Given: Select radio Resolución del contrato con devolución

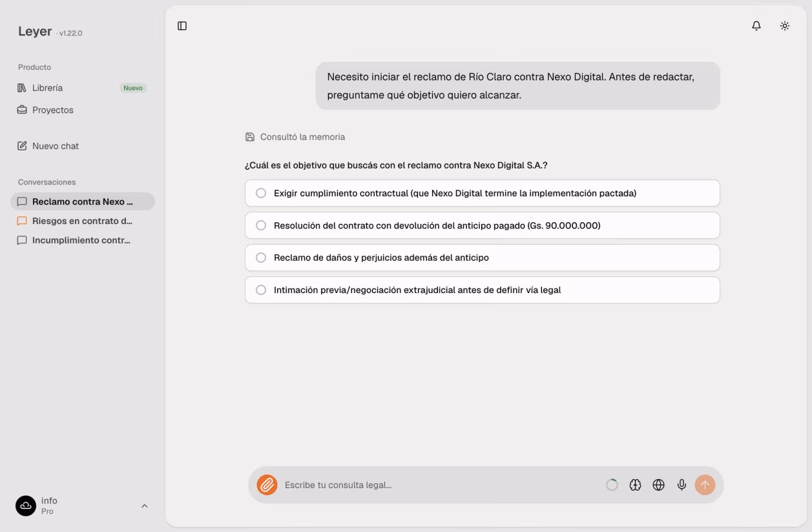Looking at the screenshot, I should coord(261,225).
